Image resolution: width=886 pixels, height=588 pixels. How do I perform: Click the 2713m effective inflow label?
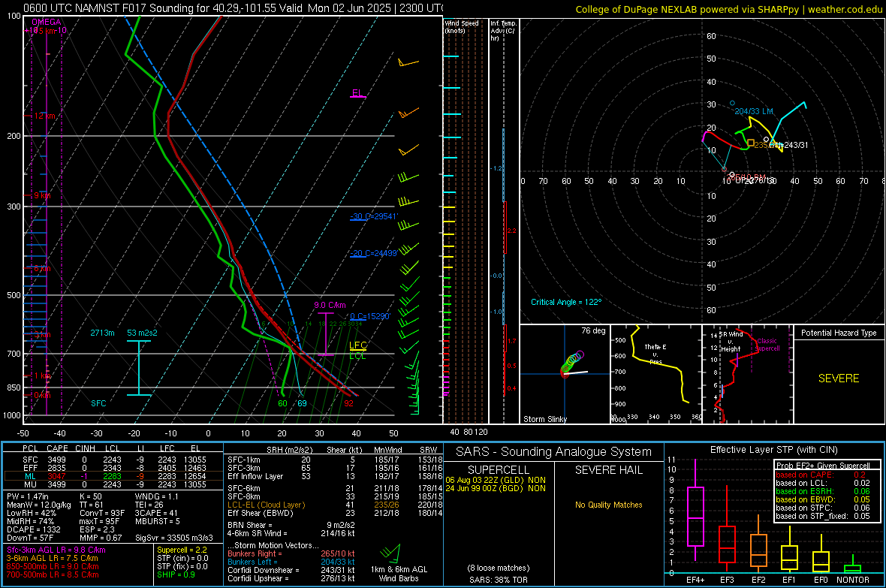(102, 333)
